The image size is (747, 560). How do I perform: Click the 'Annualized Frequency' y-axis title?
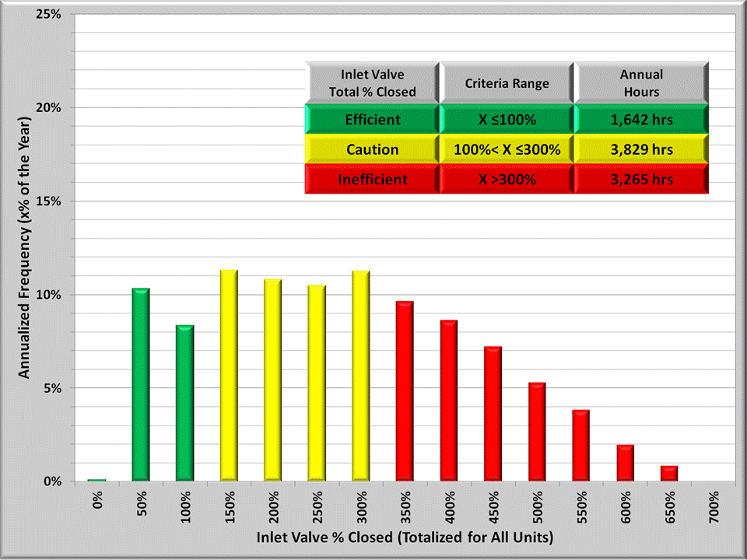(x=24, y=247)
